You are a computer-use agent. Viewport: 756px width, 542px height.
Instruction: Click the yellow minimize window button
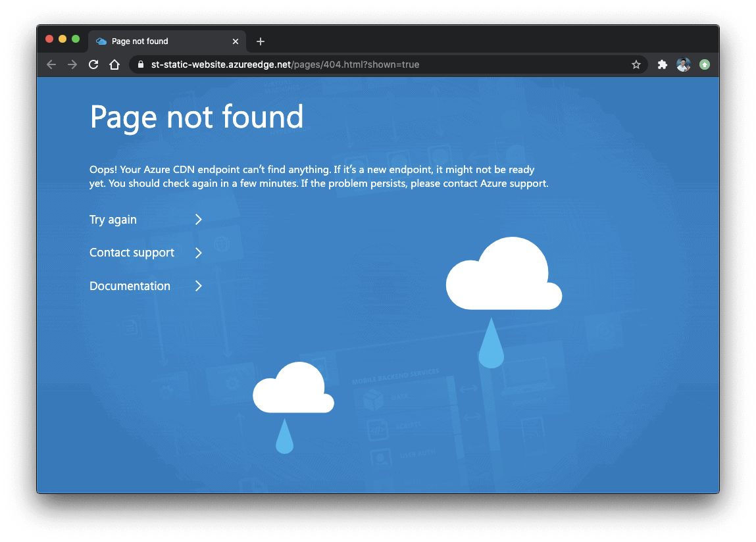[x=63, y=39]
